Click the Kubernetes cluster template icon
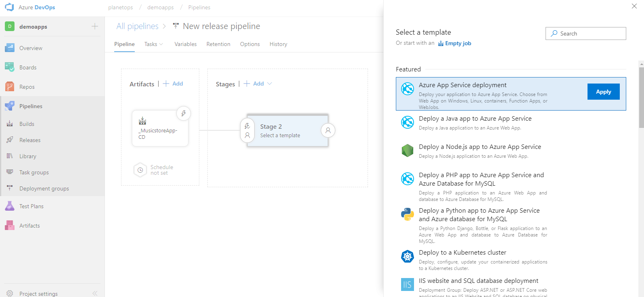This screenshot has height=297, width=644. (408, 256)
